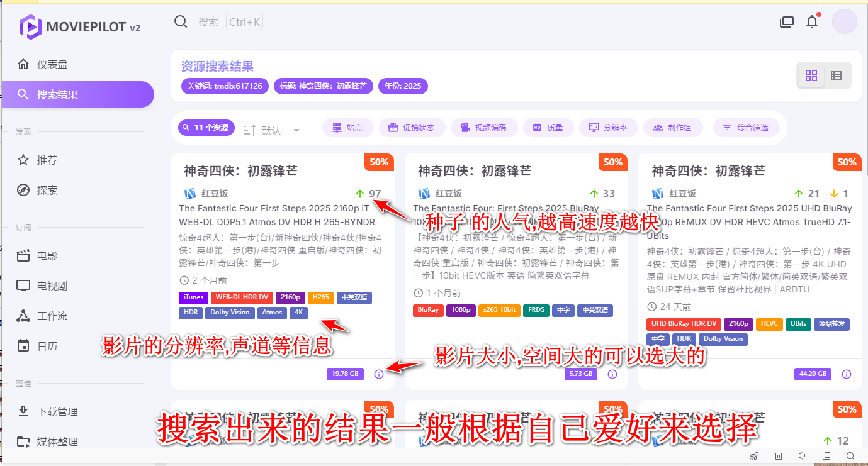Open the notifications bell
The height and width of the screenshot is (466, 868).
tap(812, 22)
